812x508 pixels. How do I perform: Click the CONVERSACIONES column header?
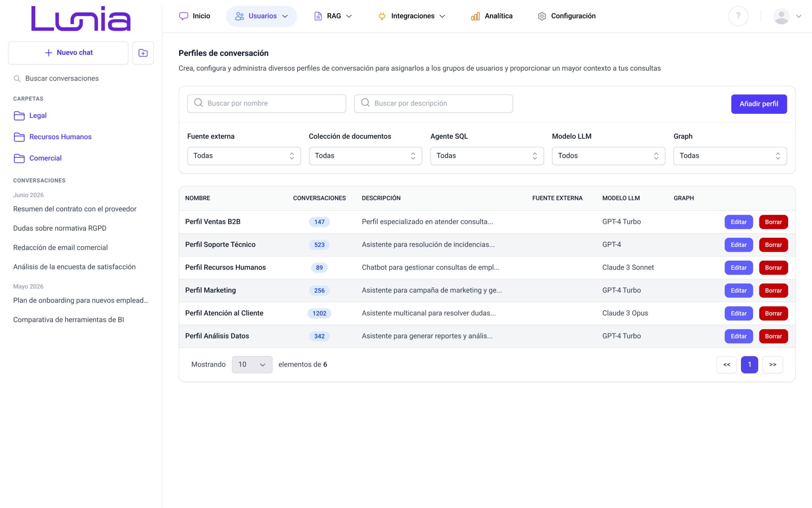(319, 198)
